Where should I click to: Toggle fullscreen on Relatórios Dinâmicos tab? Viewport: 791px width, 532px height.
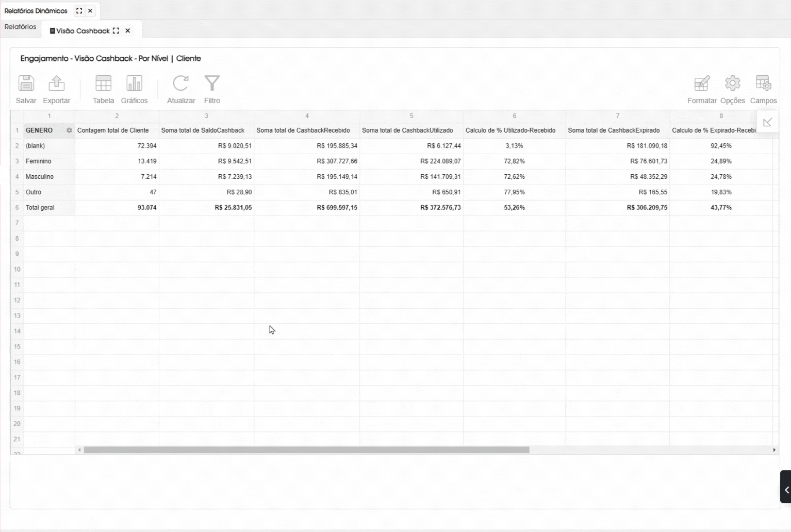[79, 11]
